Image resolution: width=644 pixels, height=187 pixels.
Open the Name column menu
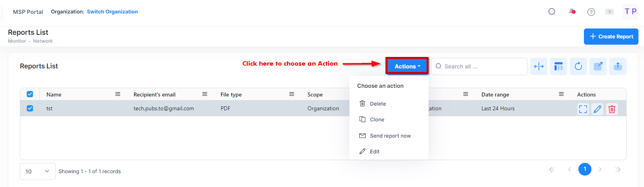click(x=118, y=94)
